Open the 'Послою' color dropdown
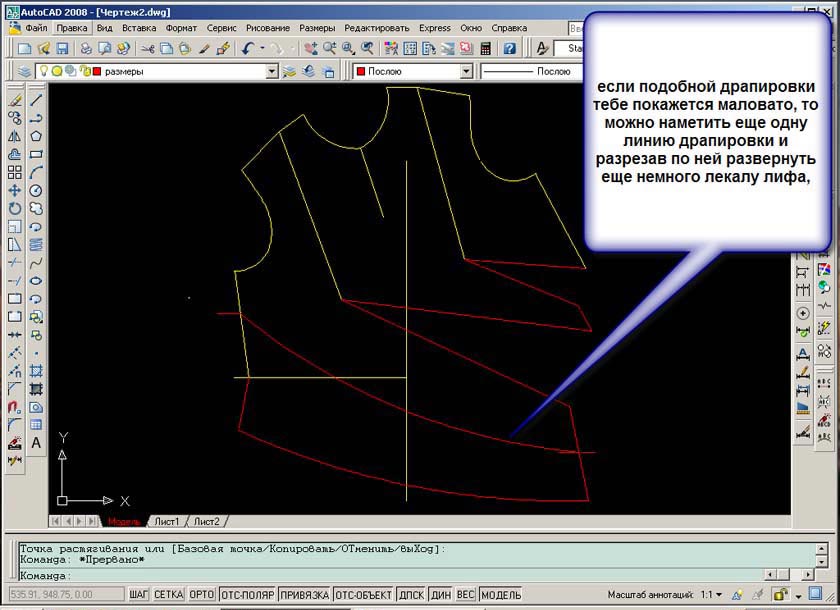 (x=465, y=72)
